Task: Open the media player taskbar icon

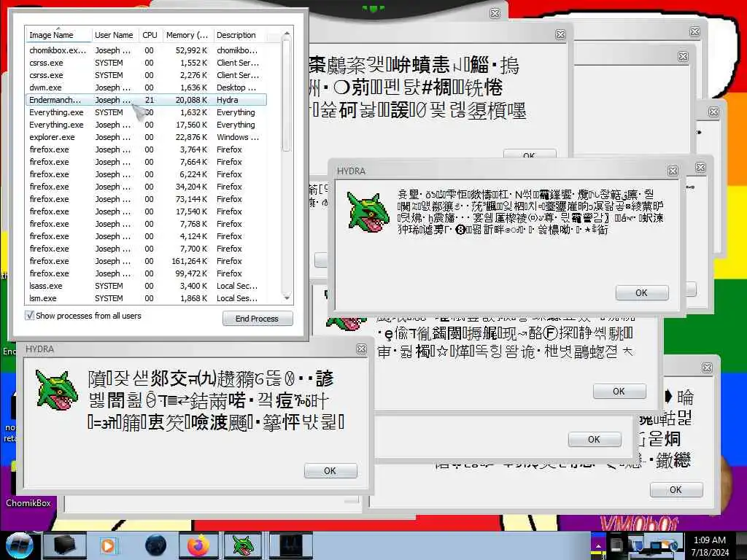Action: click(x=108, y=546)
